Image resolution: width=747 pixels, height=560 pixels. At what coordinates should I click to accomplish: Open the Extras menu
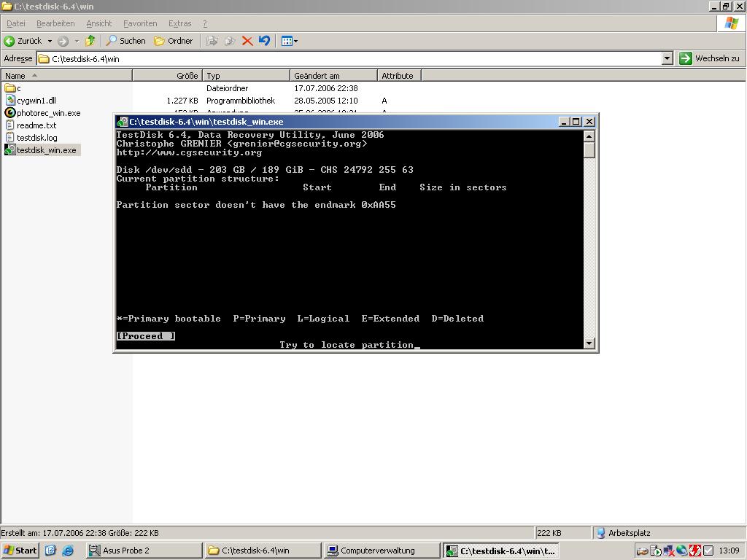[x=179, y=23]
